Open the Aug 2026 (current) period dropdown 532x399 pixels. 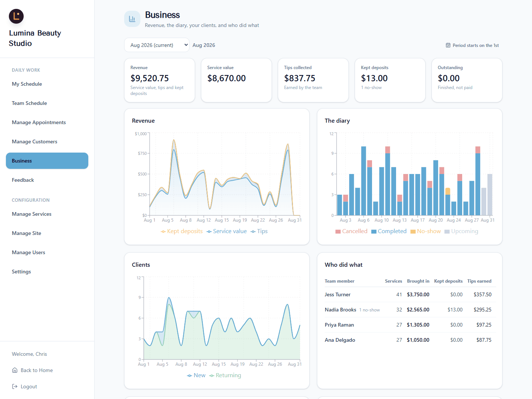point(157,45)
